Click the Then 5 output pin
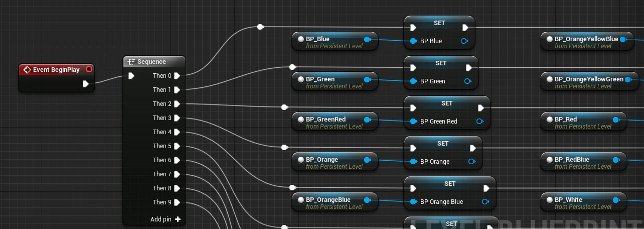This screenshot has width=644, height=229. 177,146
